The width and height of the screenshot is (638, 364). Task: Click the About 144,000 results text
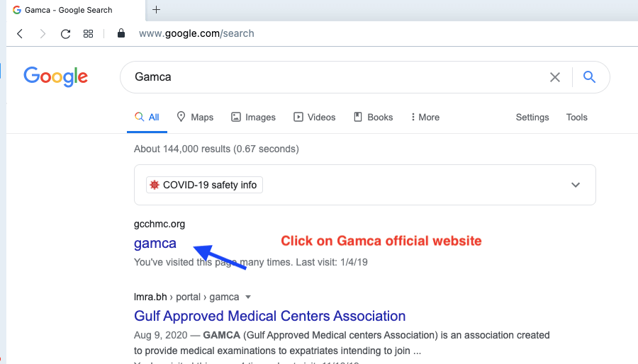pyautogui.click(x=216, y=149)
